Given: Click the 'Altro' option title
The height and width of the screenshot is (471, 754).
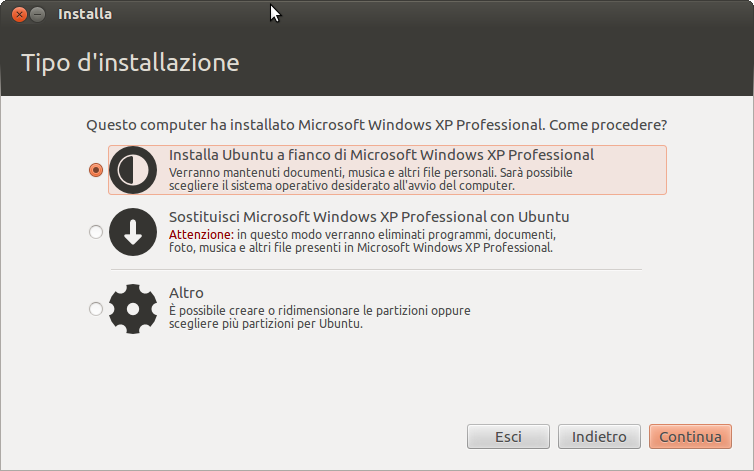Looking at the screenshot, I should [186, 293].
